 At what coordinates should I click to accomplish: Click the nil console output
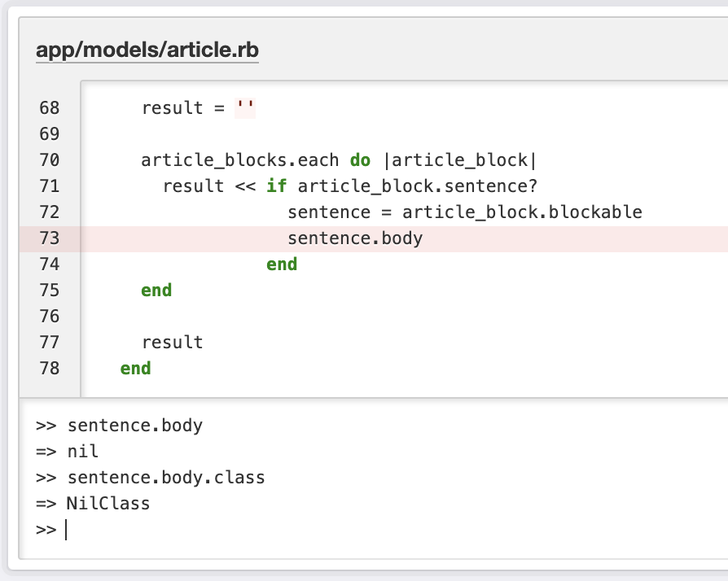pyautogui.click(x=82, y=452)
